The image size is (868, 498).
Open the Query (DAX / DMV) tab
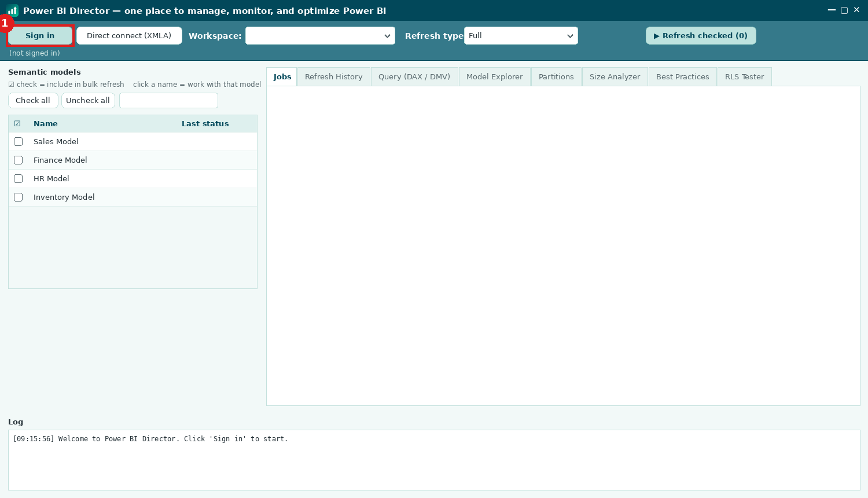(x=414, y=77)
